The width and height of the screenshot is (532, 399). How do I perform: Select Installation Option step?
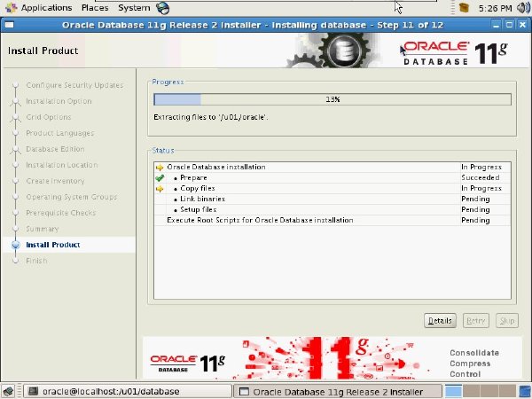click(x=59, y=101)
